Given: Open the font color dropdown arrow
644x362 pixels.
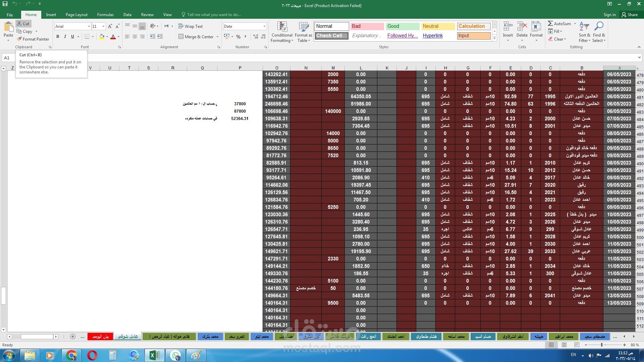Looking at the screenshot, I should (118, 37).
